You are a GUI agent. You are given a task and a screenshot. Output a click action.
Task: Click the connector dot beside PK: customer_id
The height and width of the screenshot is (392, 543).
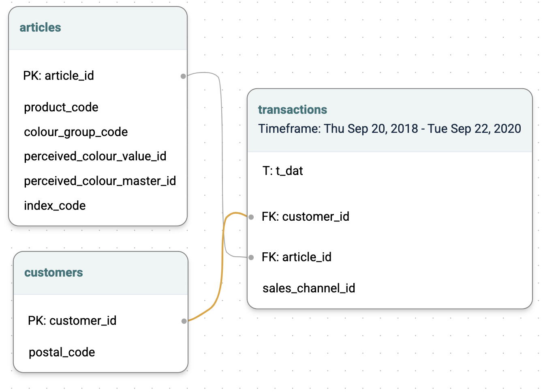[184, 321]
